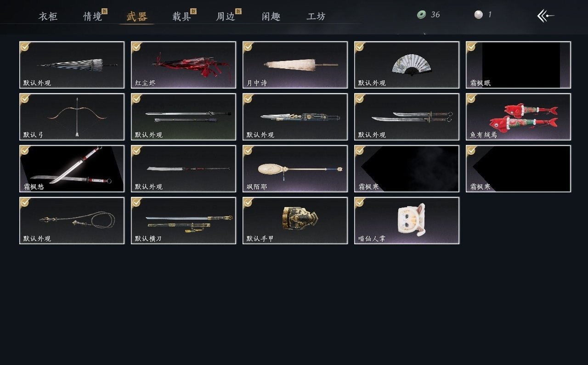
Task: Open the 情境 tab
Action: [93, 17]
